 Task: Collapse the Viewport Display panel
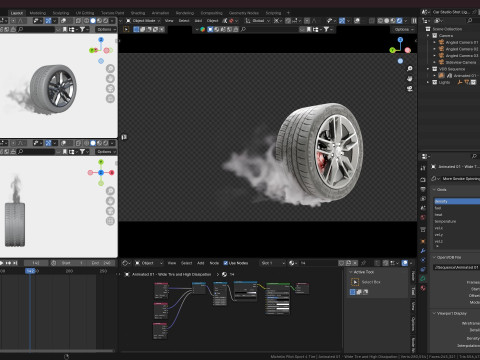tap(434, 313)
